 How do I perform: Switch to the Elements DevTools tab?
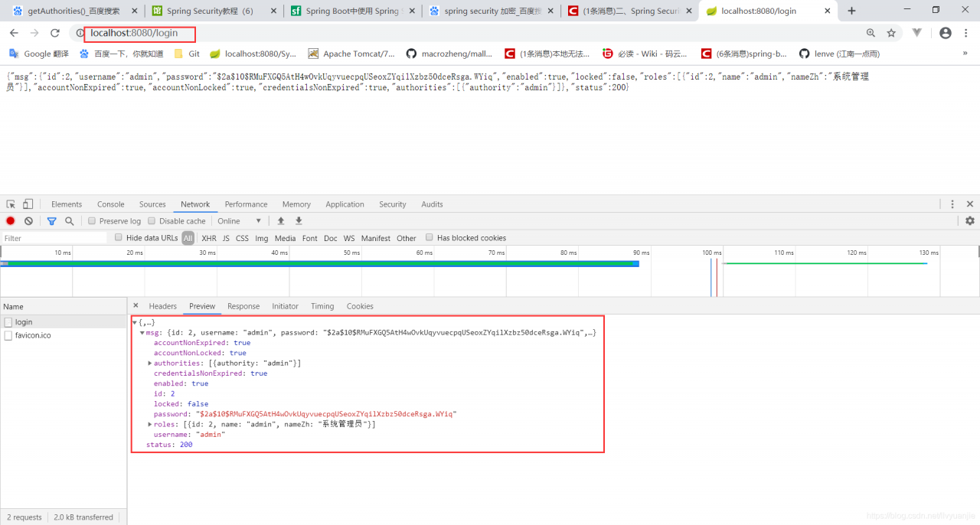[x=67, y=204]
